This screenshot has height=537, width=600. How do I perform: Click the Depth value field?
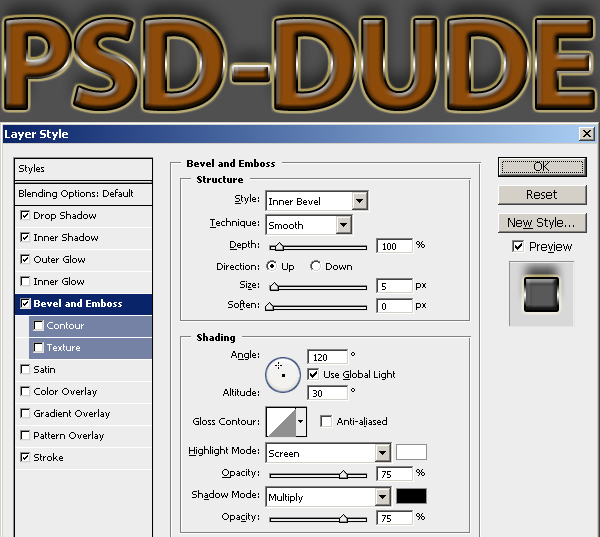(x=395, y=246)
